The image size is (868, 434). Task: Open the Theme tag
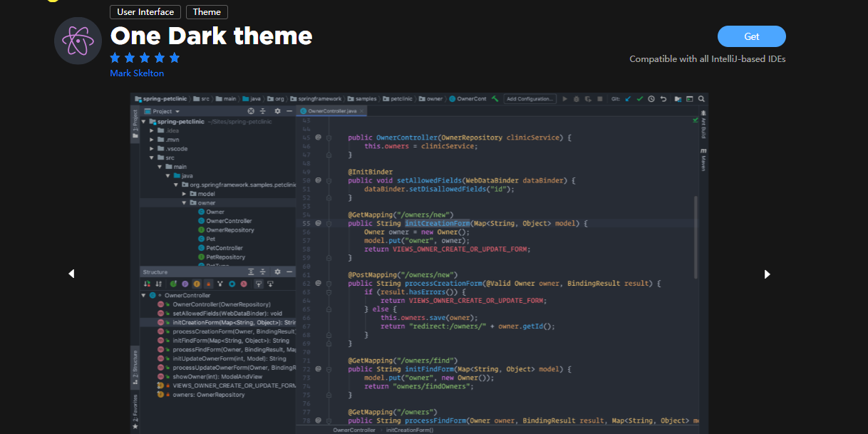pyautogui.click(x=207, y=12)
